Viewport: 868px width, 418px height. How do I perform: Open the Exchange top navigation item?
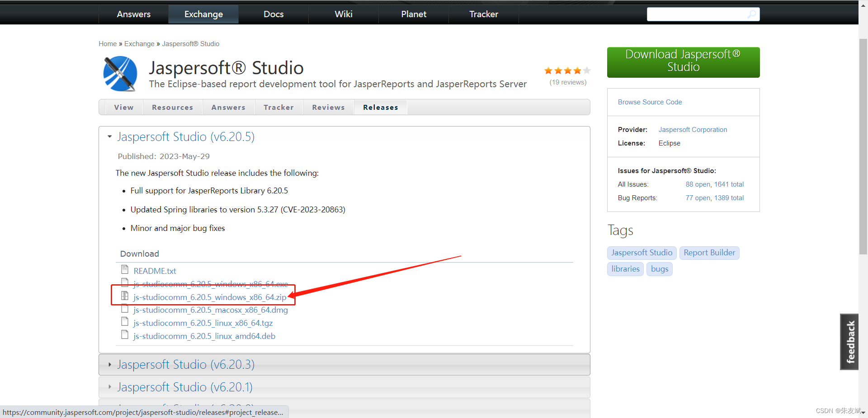coord(203,14)
